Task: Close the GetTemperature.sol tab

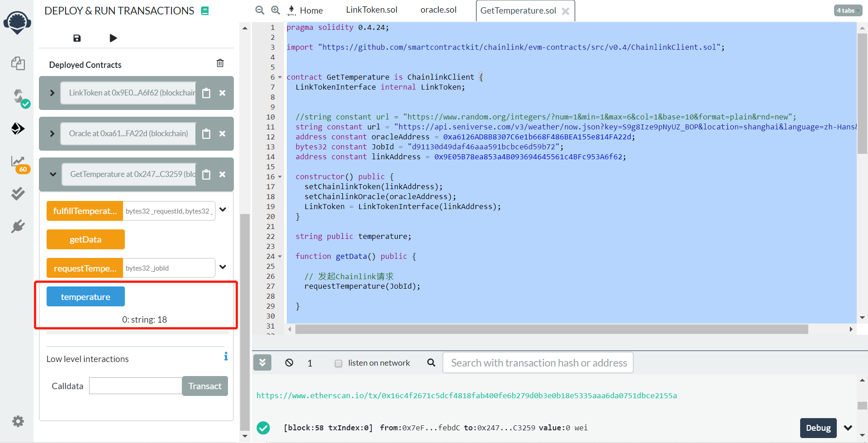Action: pos(565,11)
